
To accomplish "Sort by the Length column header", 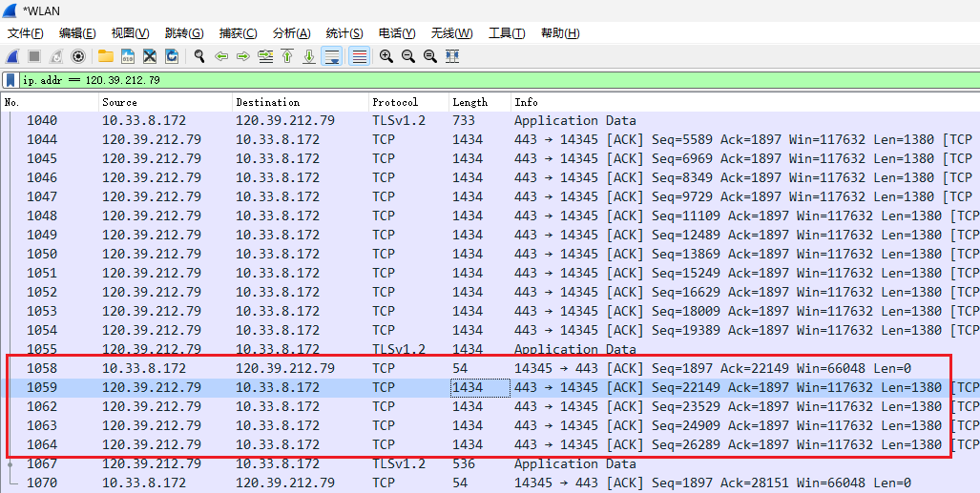I will (479, 102).
